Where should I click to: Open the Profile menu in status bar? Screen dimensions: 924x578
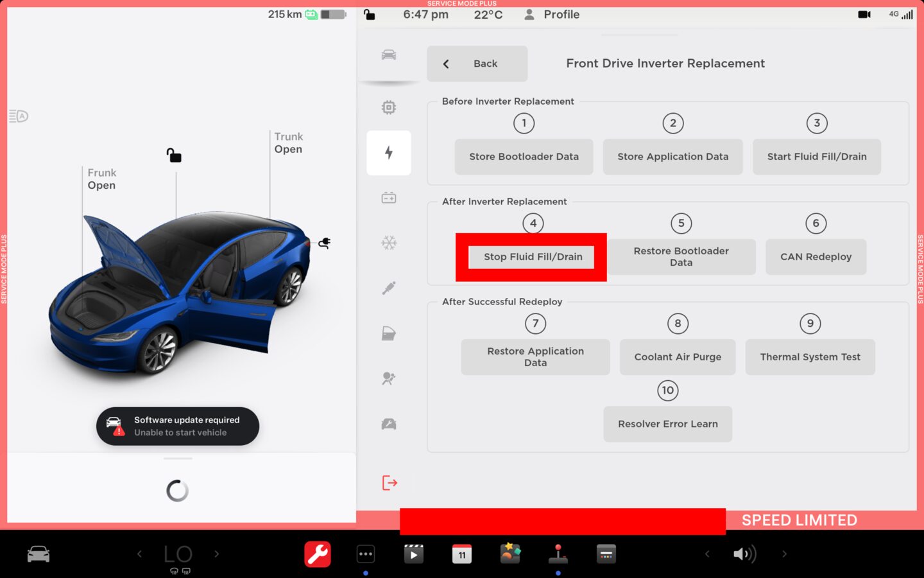coord(552,14)
